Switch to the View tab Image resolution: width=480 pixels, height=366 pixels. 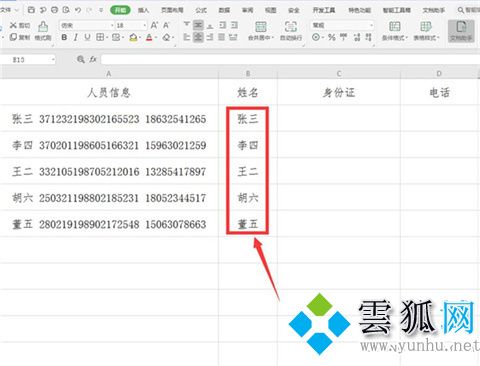pos(270,10)
